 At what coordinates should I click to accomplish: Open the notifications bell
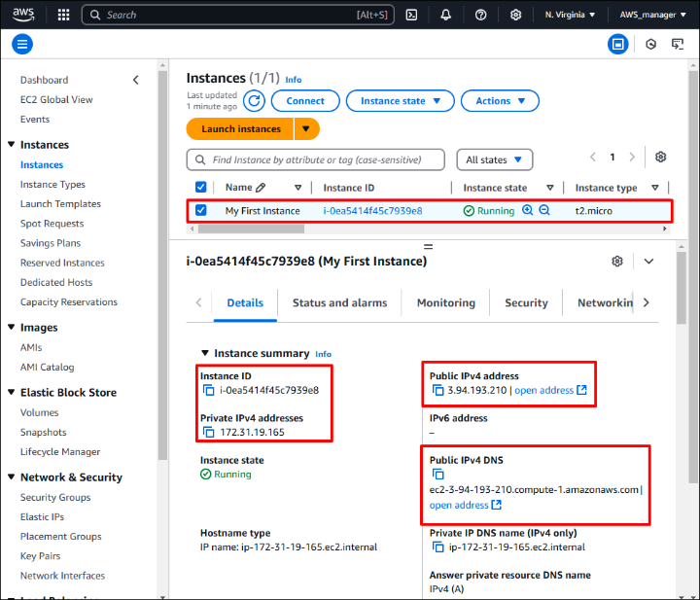pos(445,15)
